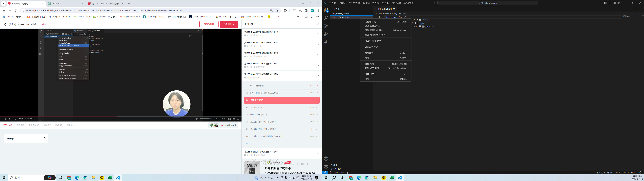Adjust the video volume slider

tap(205, 119)
